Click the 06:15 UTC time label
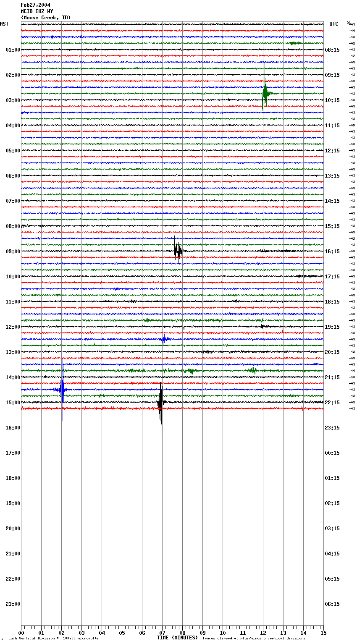Image resolution: width=357 pixels, height=644 pixels. pos(332,604)
